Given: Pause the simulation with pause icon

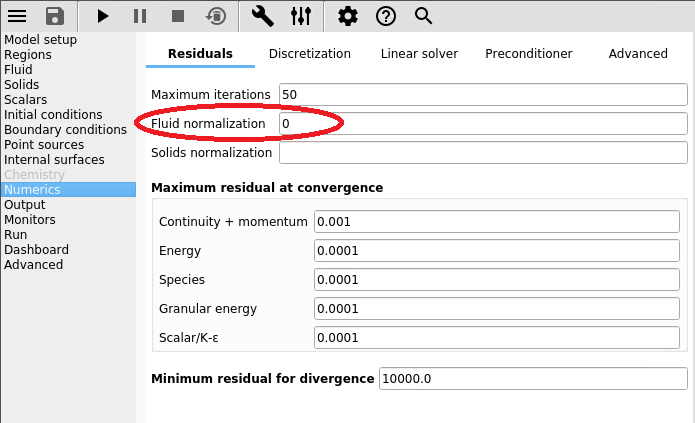Looking at the screenshot, I should pyautogui.click(x=140, y=16).
